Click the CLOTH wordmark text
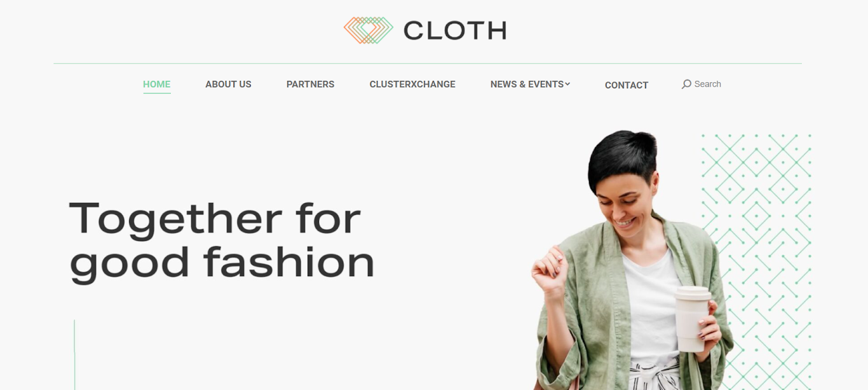This screenshot has height=390, width=868. (x=455, y=31)
